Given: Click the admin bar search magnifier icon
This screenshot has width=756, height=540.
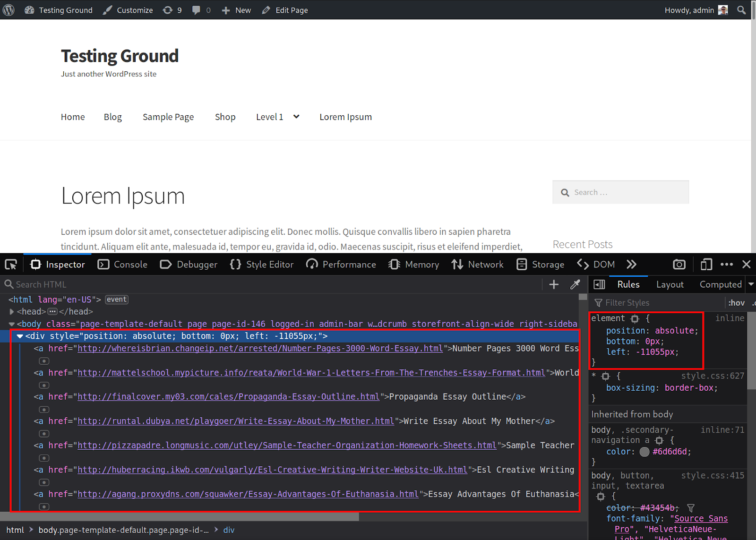Looking at the screenshot, I should (x=741, y=10).
